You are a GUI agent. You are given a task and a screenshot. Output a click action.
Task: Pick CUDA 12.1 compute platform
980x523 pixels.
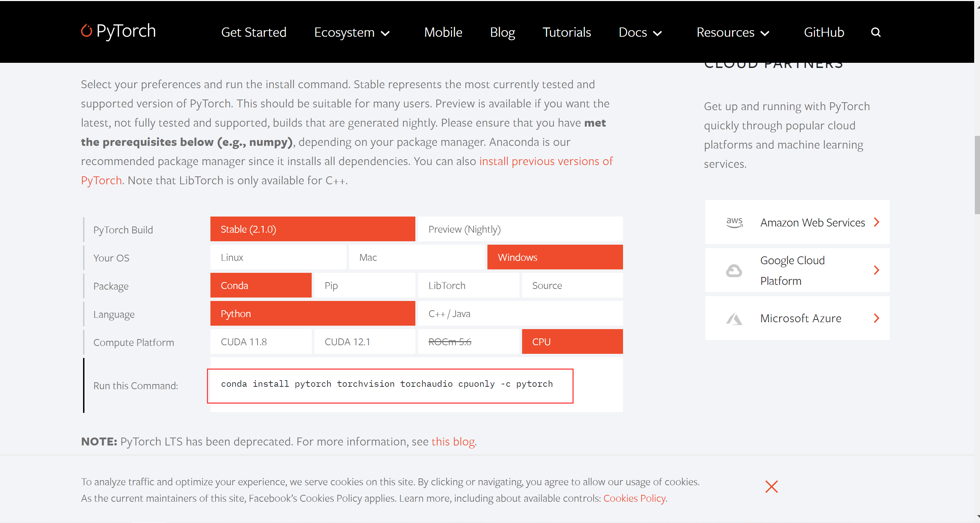(x=365, y=341)
